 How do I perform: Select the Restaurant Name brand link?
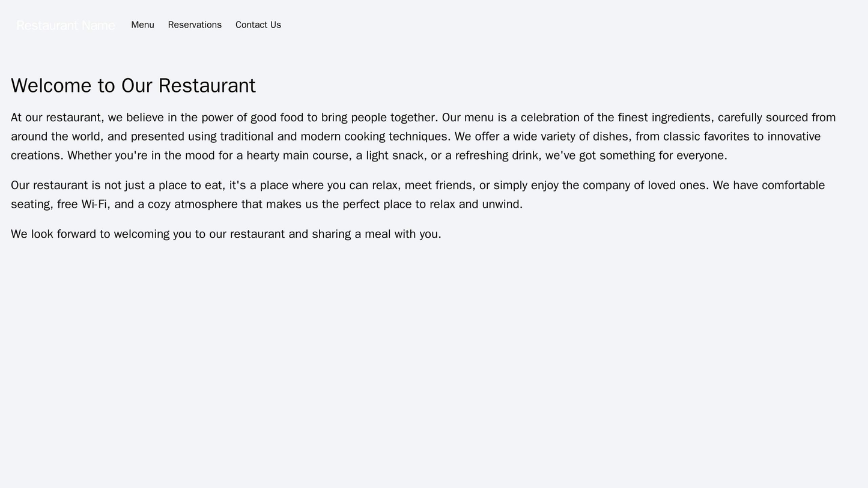tap(65, 25)
